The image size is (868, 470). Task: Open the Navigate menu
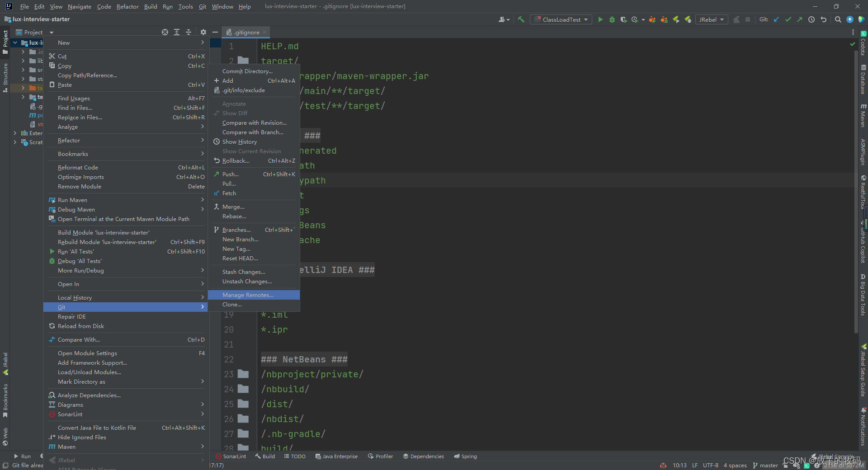tap(79, 6)
